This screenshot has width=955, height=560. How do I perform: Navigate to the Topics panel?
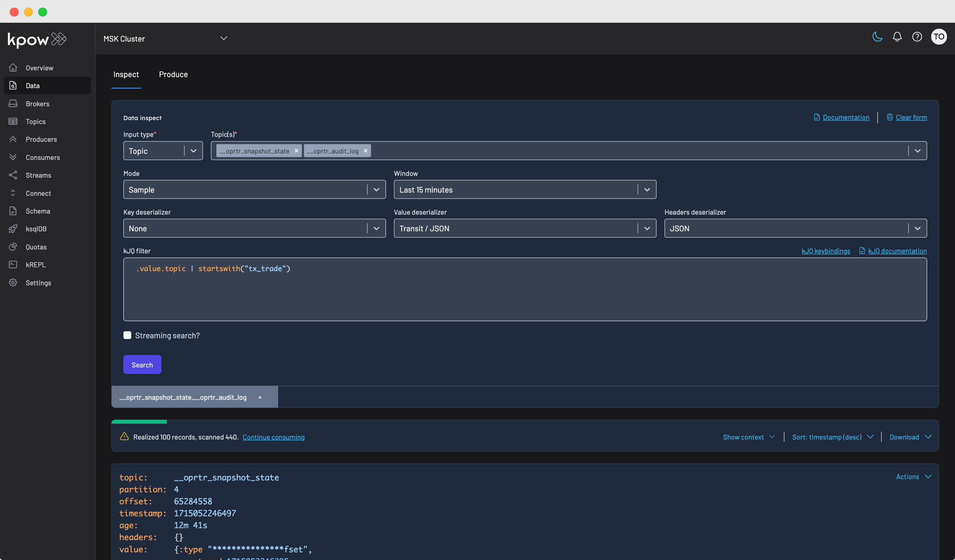pyautogui.click(x=36, y=121)
